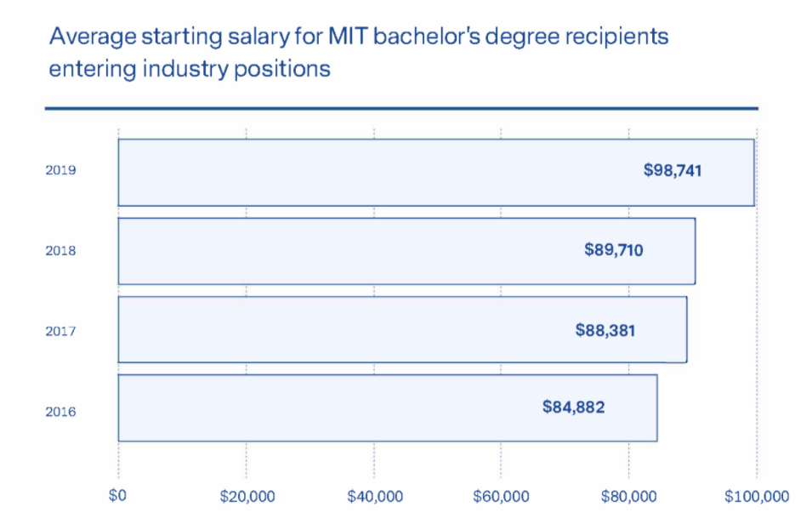Click the $60,000 axis tick label
812x524 pixels.
[x=501, y=496]
